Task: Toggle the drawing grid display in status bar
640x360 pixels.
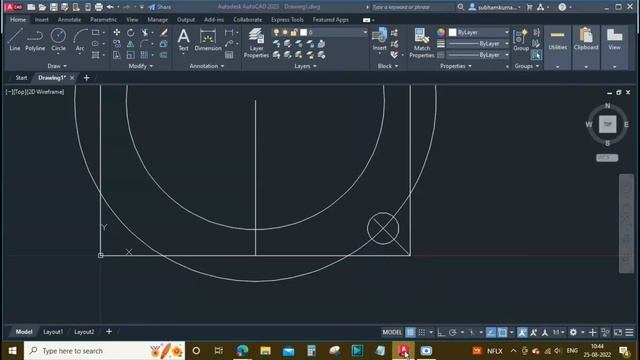Action: coord(410,332)
